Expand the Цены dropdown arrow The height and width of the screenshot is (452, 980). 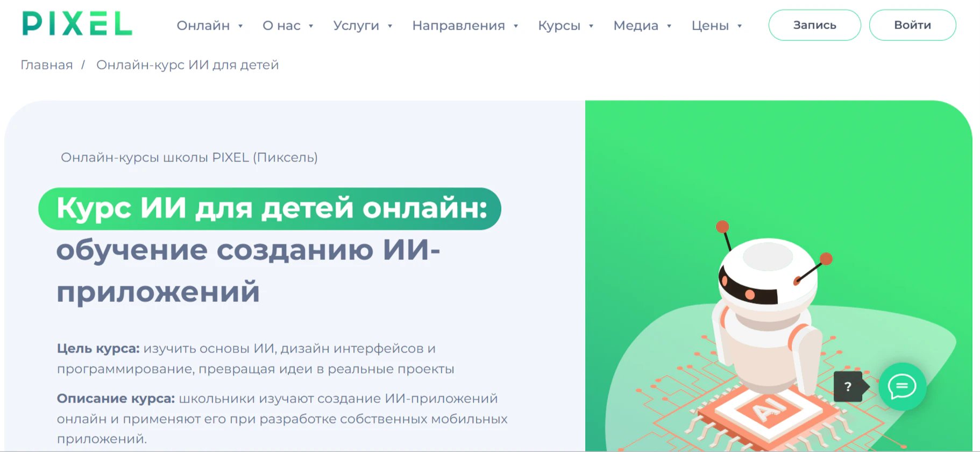740,26
